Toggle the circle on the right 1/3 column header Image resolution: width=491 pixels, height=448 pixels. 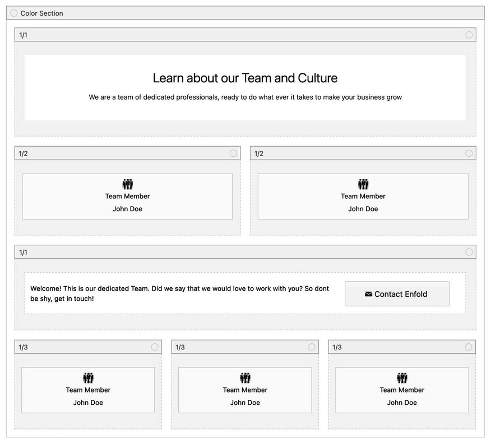pos(469,347)
